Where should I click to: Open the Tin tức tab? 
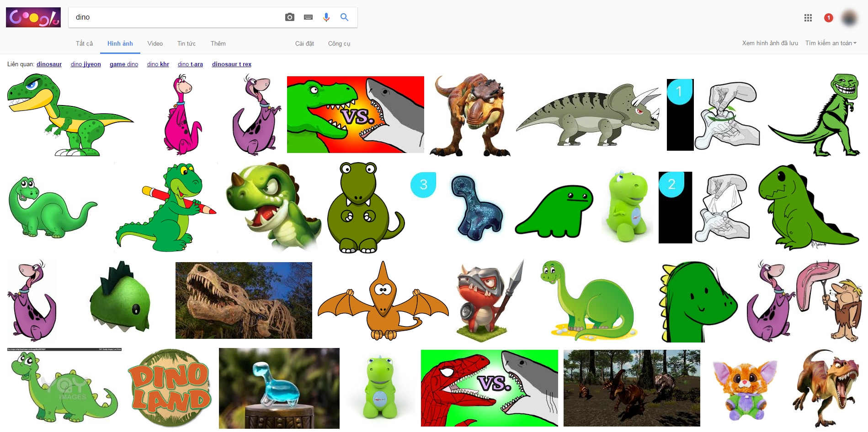186,44
